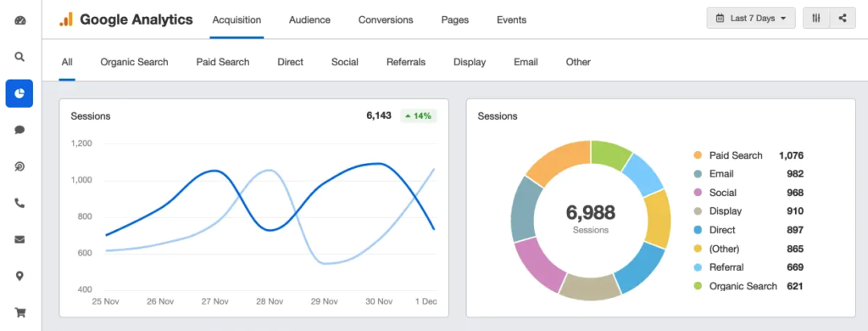Filter by Direct channel
This screenshot has height=331, width=868.
pyautogui.click(x=291, y=62)
